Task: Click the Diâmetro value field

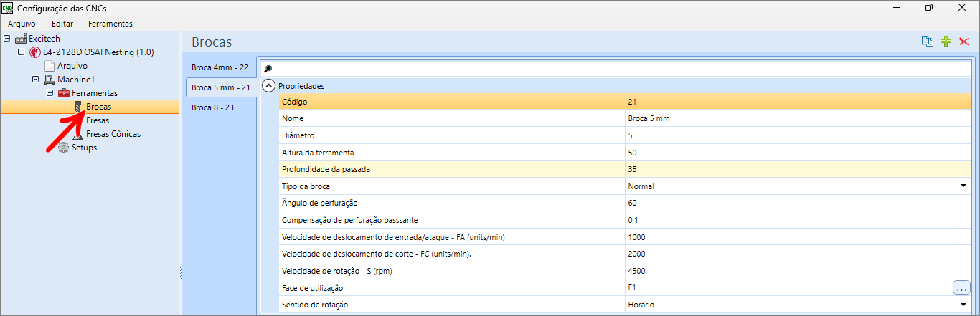Action: 789,135
